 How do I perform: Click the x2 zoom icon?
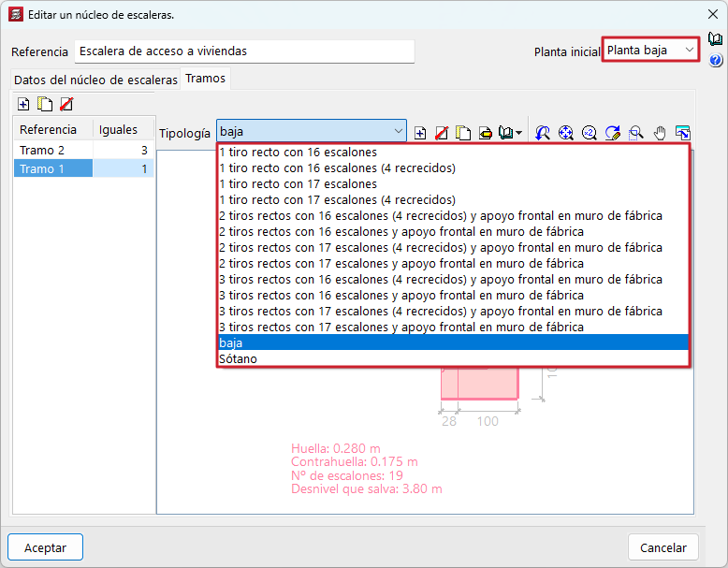tap(590, 133)
